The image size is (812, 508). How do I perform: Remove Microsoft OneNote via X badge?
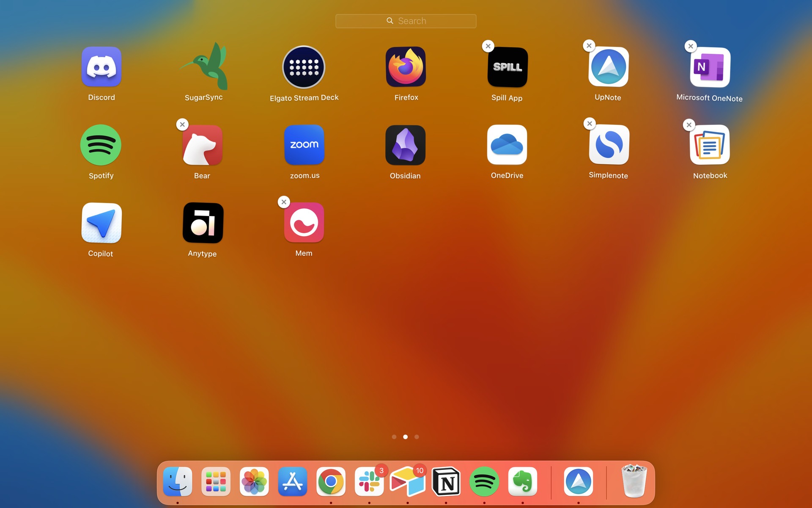(x=691, y=46)
